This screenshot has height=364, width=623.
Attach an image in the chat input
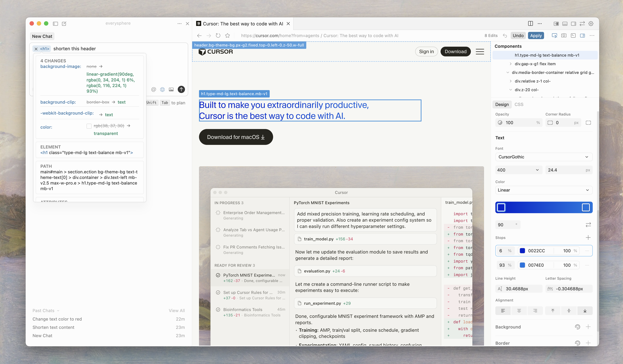pyautogui.click(x=171, y=89)
